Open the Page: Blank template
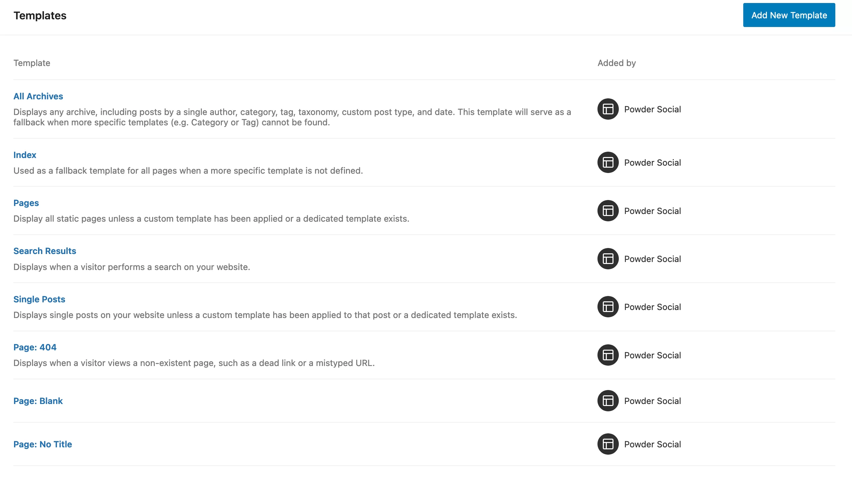The width and height of the screenshot is (852, 504). tap(38, 401)
